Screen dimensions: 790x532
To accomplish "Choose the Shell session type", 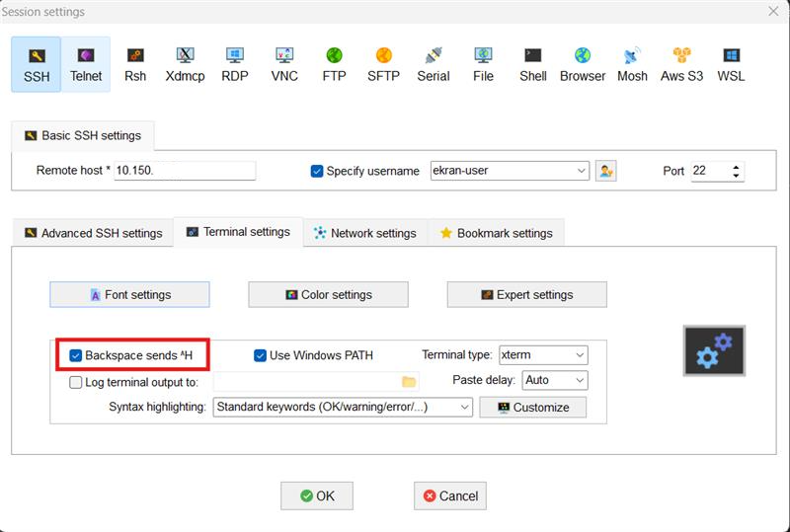I will click(533, 64).
